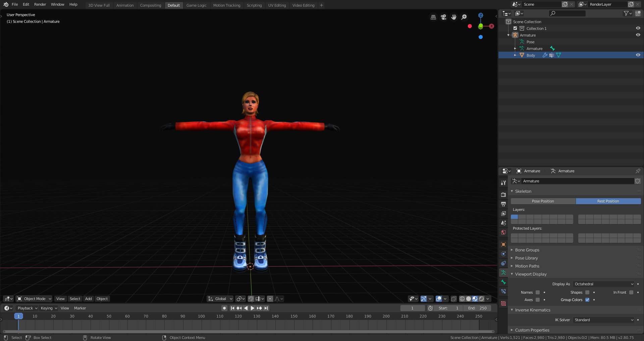Activate the Move (pan) hand icon
Viewport: 644px width, 341px height.
pyautogui.click(x=453, y=17)
